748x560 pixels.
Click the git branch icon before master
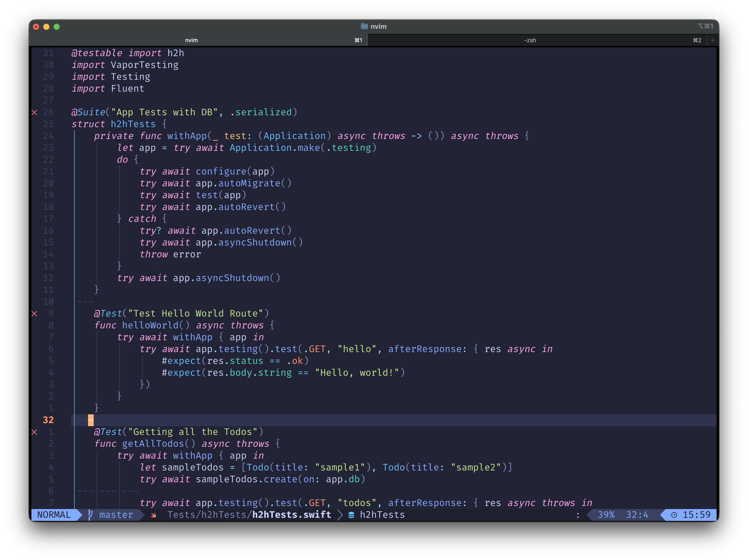(x=90, y=515)
